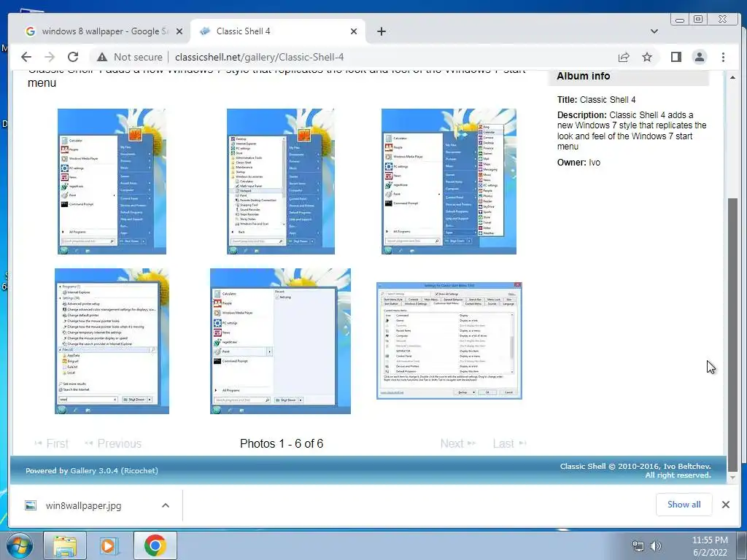Screen dimensions: 747x560
Task: Open Windows Explorer from the taskbar
Action: tap(65, 545)
